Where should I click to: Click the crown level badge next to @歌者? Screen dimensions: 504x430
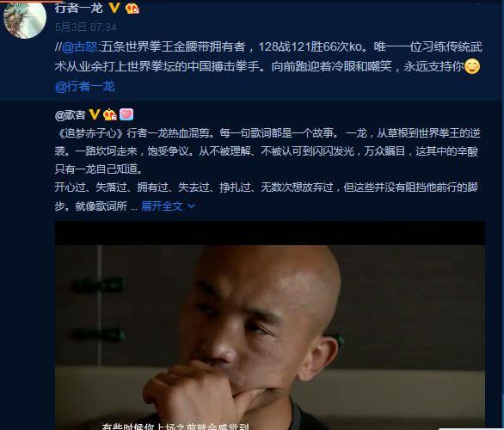tap(110, 114)
